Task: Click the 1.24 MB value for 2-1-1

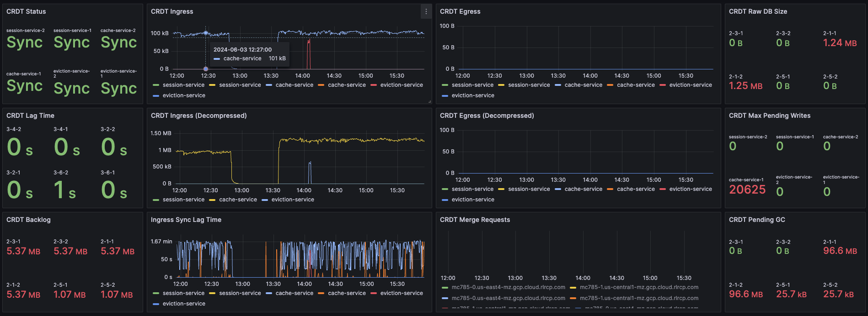Action: point(840,43)
